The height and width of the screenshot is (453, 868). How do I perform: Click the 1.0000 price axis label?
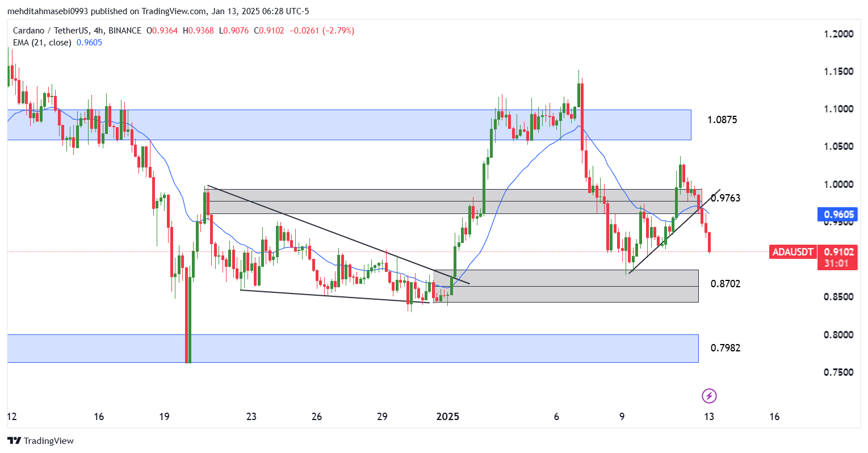click(x=838, y=184)
